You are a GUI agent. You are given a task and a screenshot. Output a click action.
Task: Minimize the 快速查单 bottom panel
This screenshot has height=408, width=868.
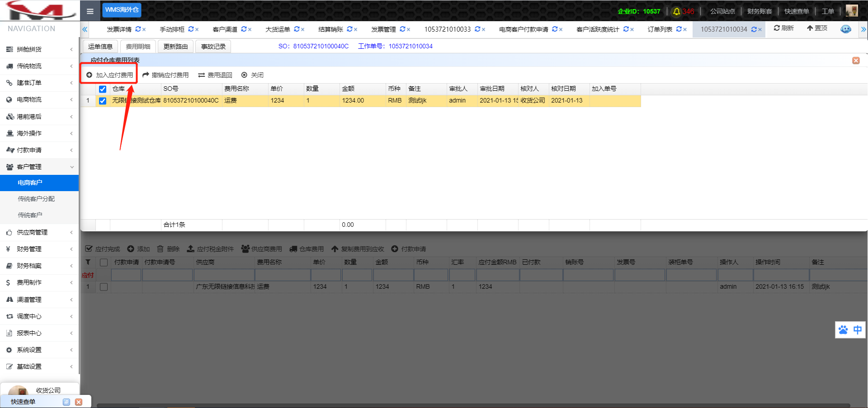[x=66, y=402]
